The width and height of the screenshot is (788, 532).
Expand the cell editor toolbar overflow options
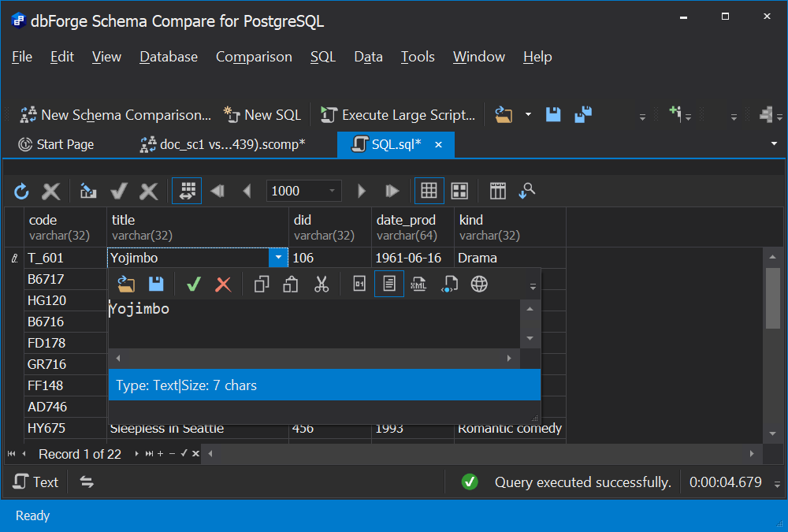tap(533, 287)
